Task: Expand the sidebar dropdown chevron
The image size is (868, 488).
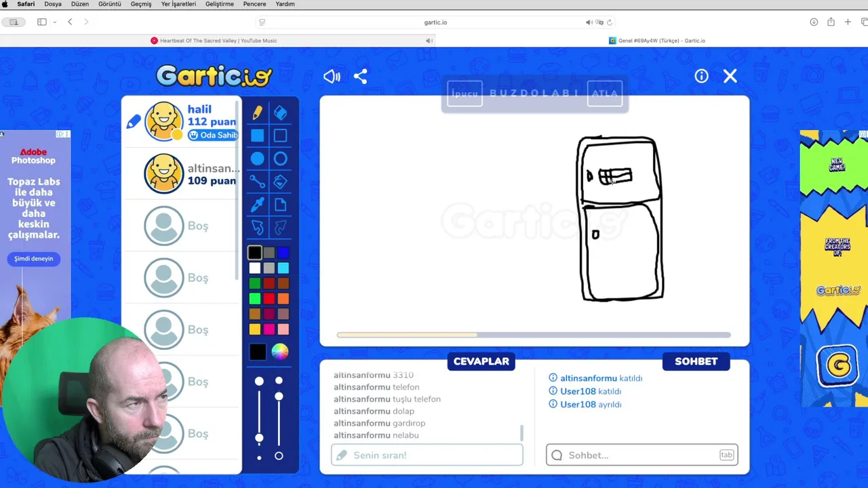Action: (x=55, y=22)
